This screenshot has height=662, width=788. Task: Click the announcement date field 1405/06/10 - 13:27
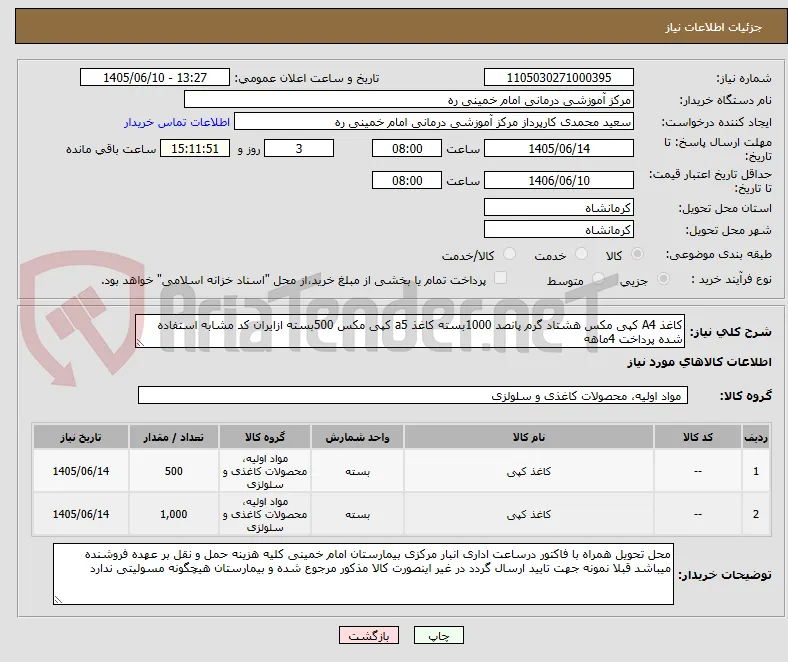point(155,77)
